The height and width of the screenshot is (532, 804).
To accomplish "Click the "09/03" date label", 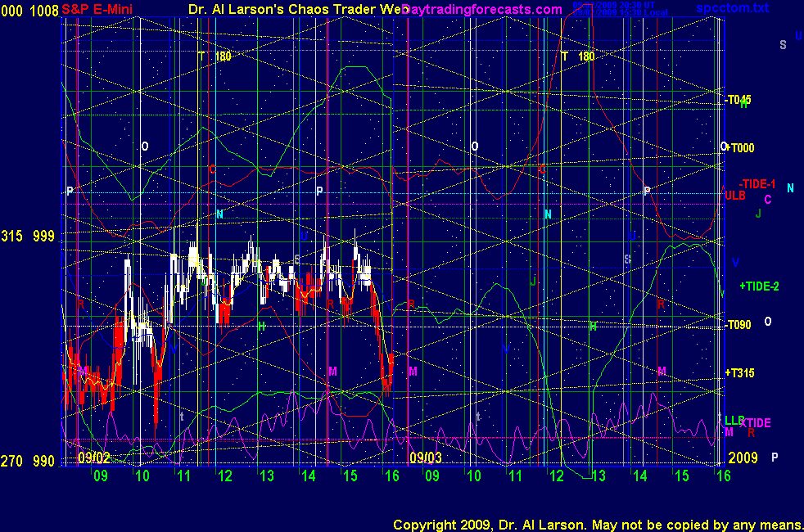I will click(426, 458).
